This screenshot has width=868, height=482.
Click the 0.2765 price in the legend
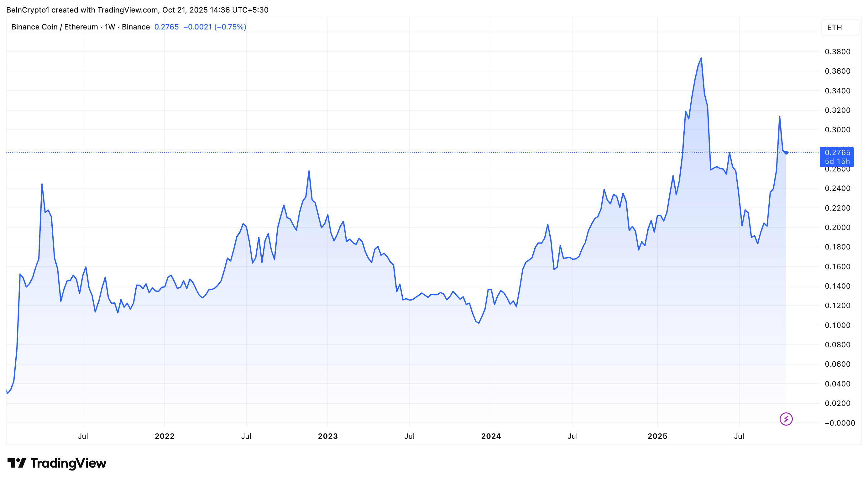pos(166,27)
